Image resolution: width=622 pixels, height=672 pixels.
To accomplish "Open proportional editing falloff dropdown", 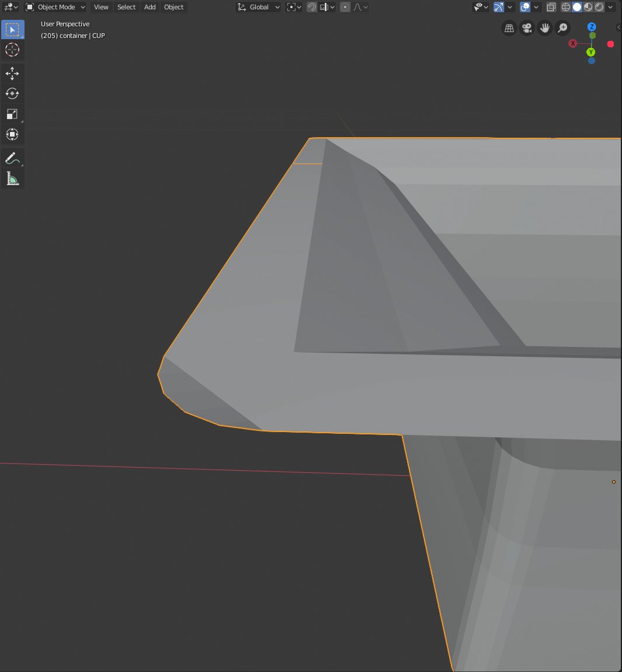I will pyautogui.click(x=360, y=7).
